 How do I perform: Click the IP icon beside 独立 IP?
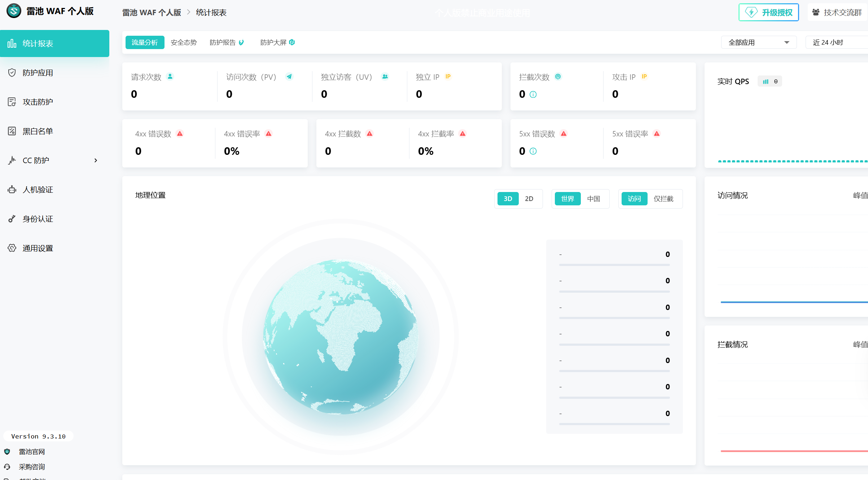(x=448, y=77)
